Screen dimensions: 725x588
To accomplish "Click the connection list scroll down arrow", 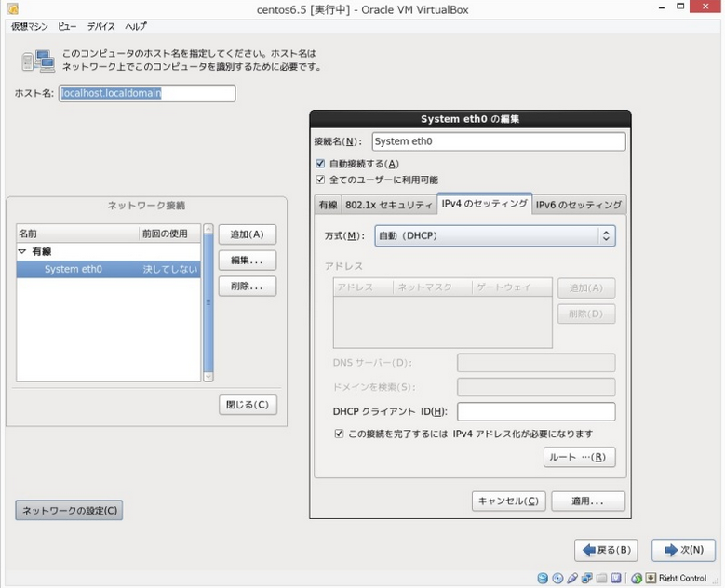I will 208,377.
